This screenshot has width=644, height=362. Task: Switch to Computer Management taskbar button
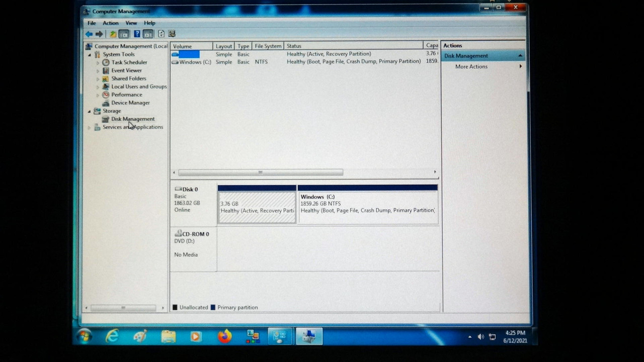click(x=309, y=336)
